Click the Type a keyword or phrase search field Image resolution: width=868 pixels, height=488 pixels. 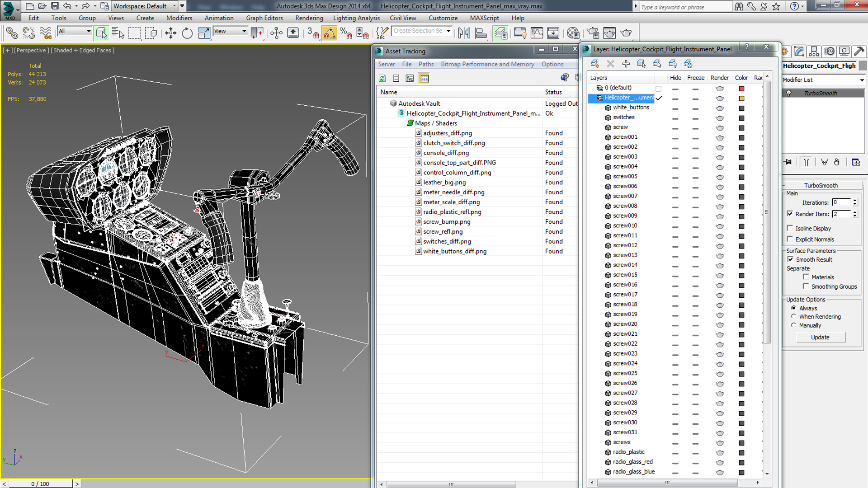click(685, 7)
